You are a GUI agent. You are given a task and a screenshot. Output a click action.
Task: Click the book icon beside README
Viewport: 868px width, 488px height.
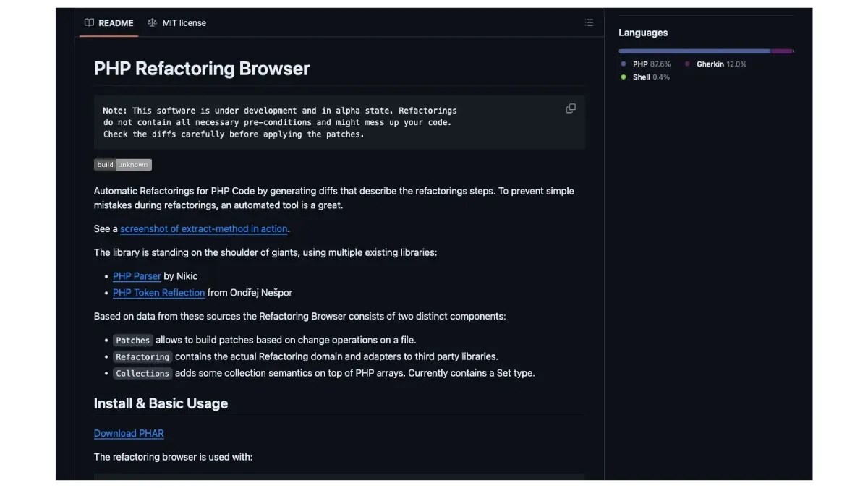(x=89, y=23)
